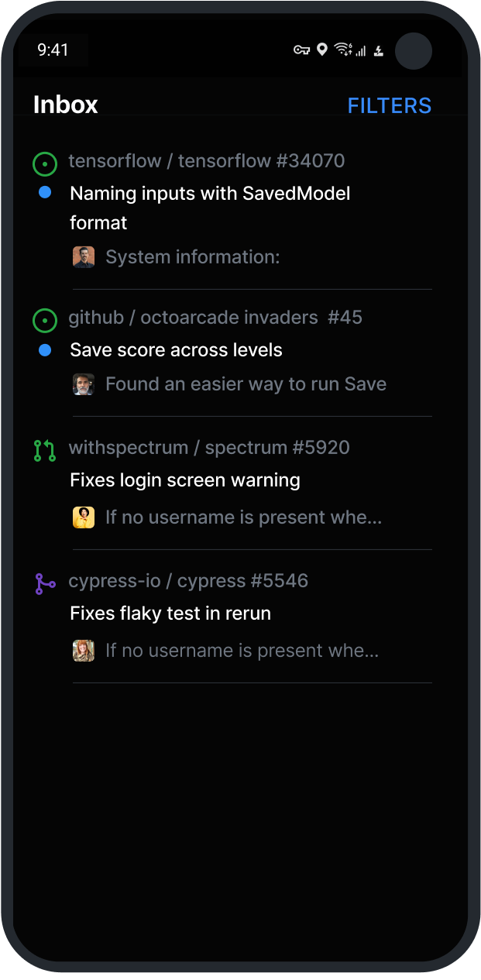Tap the VPN key icon in status bar
This screenshot has height=980, width=481.
[x=301, y=50]
